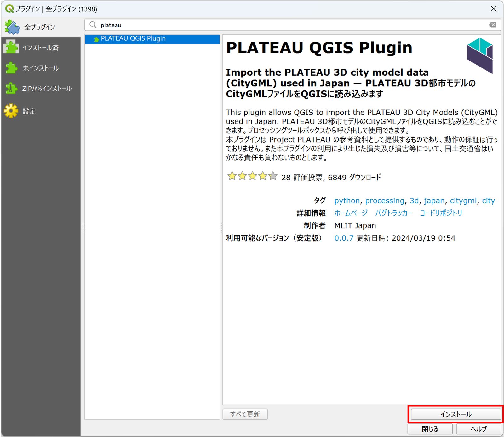This screenshot has width=504, height=437.
Task: Open the city tag link
Action: [x=488, y=201]
